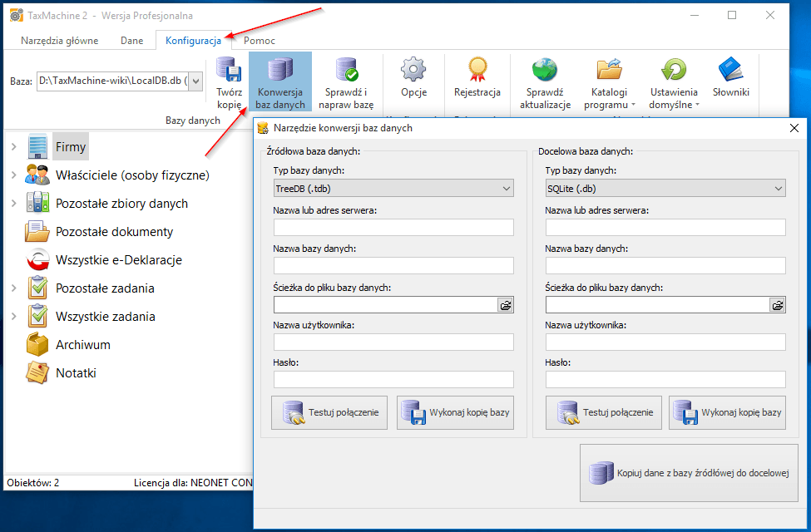Browse for target database file path
Image resolution: width=811 pixels, height=532 pixels.
777,305
